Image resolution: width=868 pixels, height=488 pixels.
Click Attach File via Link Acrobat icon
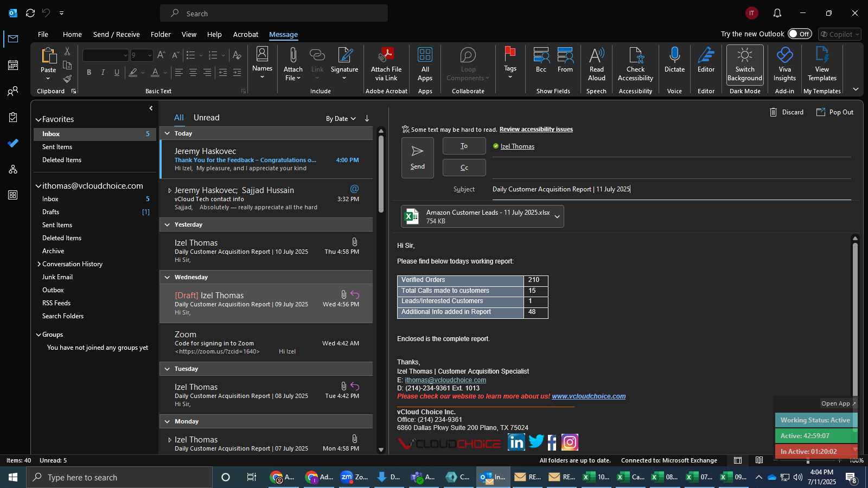(386, 55)
